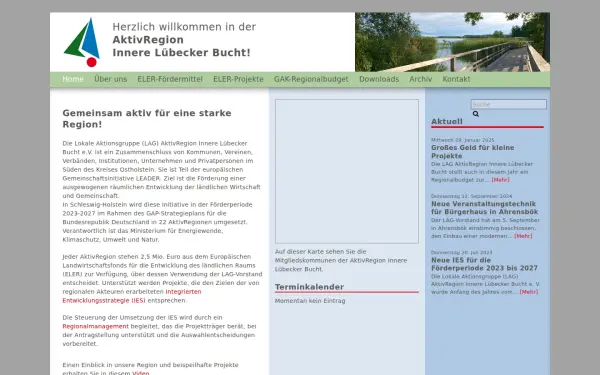Open Neue IES für die Förderperiode article
This screenshot has height=375, width=600.
(484, 264)
